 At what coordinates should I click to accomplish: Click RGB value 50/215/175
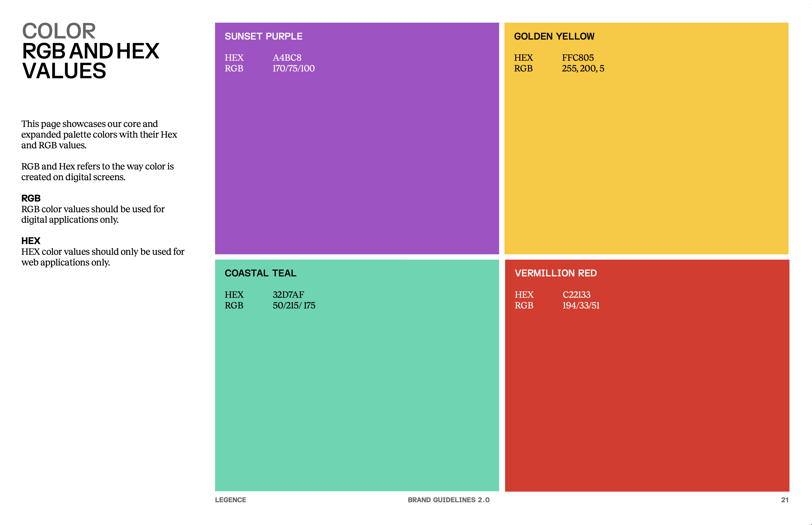tap(294, 305)
